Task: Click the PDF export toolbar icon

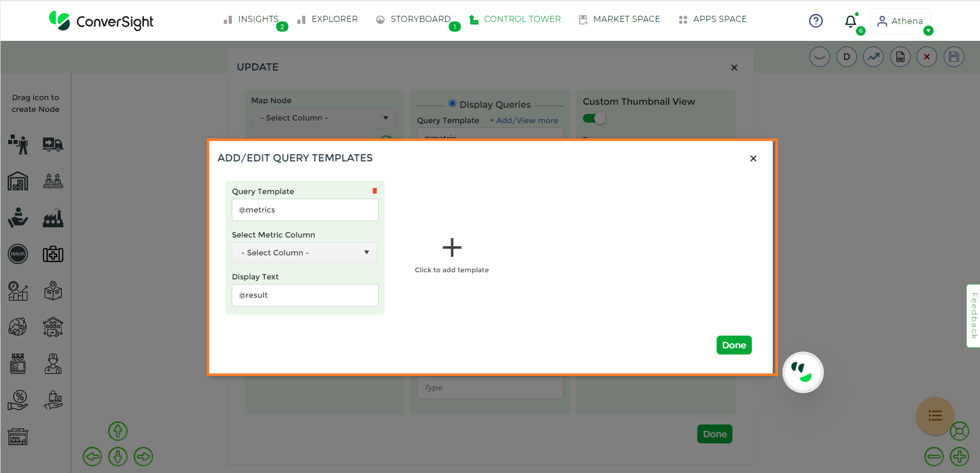Action: tap(900, 57)
